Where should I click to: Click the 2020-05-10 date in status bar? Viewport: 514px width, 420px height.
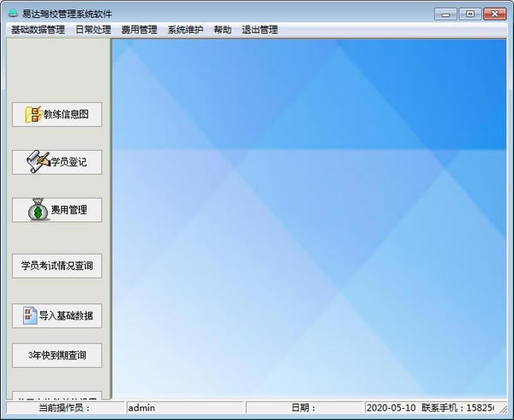click(391, 409)
